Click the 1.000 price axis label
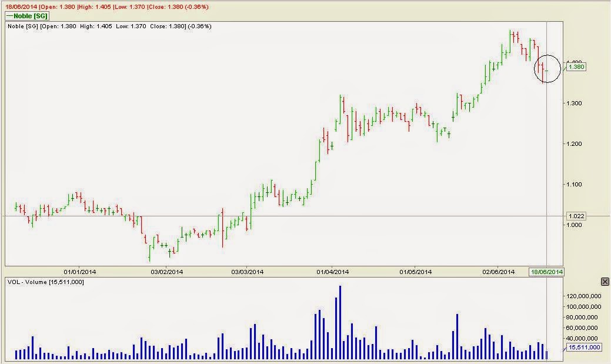 [574, 225]
